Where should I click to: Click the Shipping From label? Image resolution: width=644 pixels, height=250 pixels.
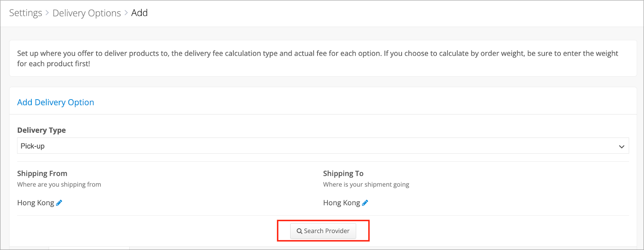[42, 173]
